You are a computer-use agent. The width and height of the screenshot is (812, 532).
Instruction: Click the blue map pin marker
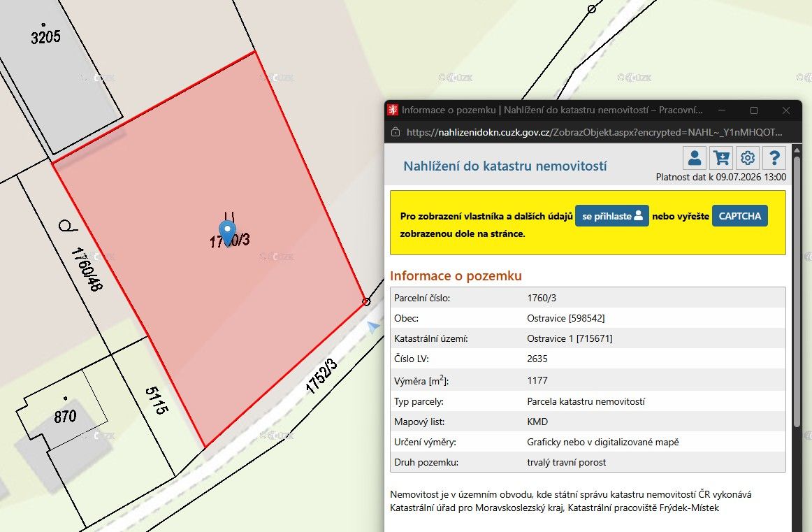pos(227,233)
